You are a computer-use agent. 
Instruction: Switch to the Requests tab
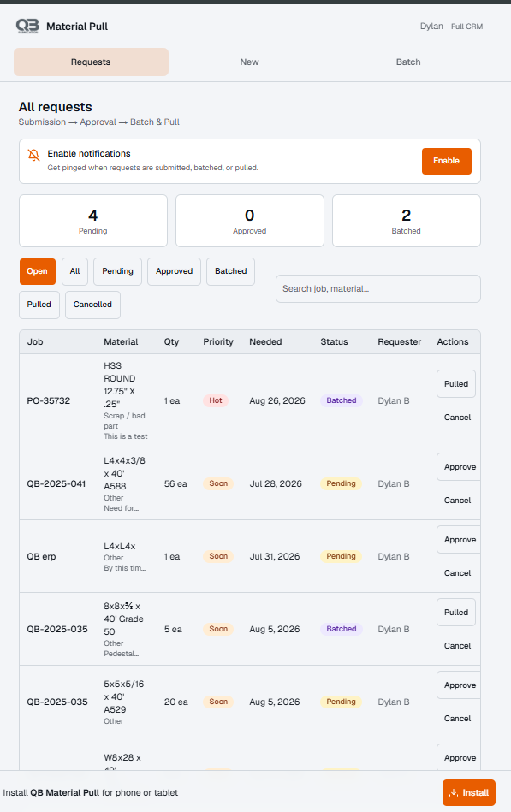(91, 62)
